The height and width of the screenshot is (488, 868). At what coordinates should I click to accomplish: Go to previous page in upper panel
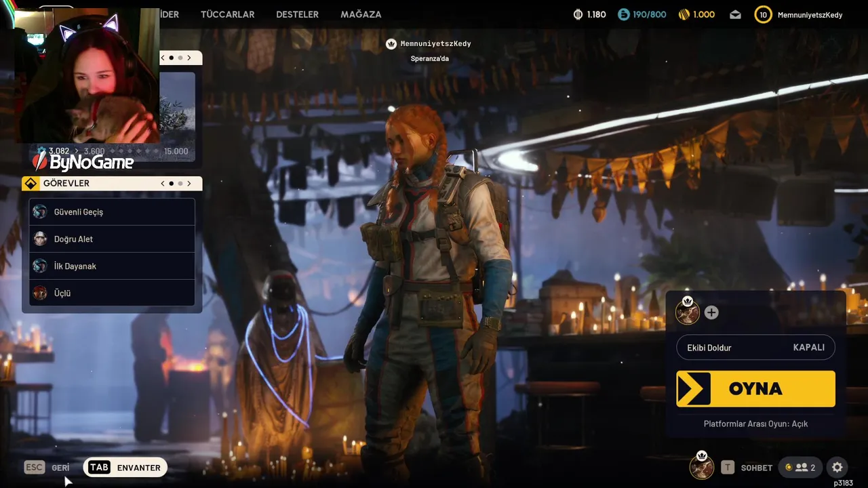click(x=163, y=58)
